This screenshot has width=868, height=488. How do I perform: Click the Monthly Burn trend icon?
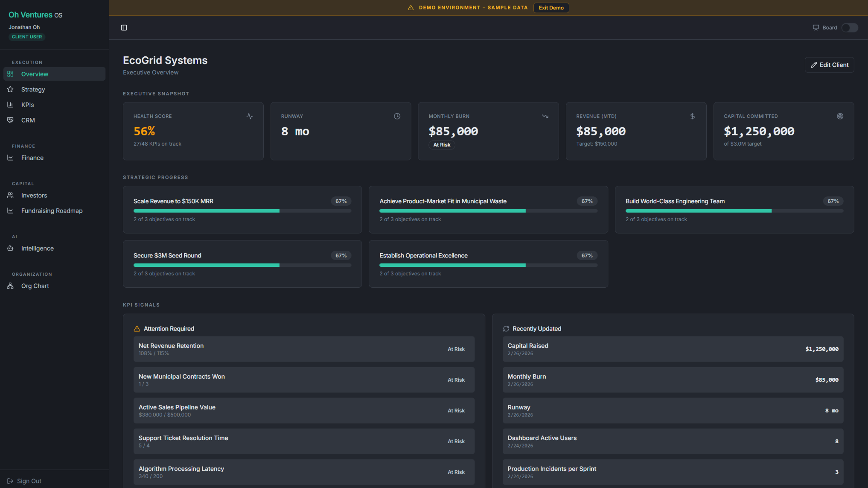[x=545, y=116]
